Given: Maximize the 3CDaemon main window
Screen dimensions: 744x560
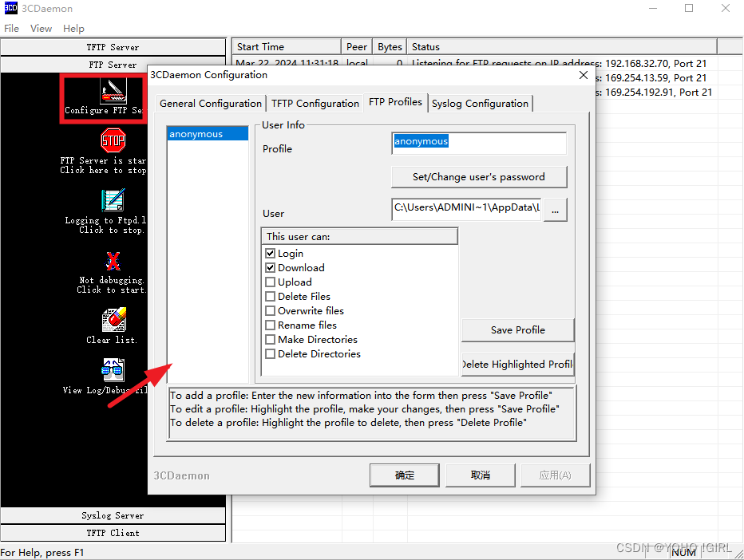Looking at the screenshot, I should point(689,9).
